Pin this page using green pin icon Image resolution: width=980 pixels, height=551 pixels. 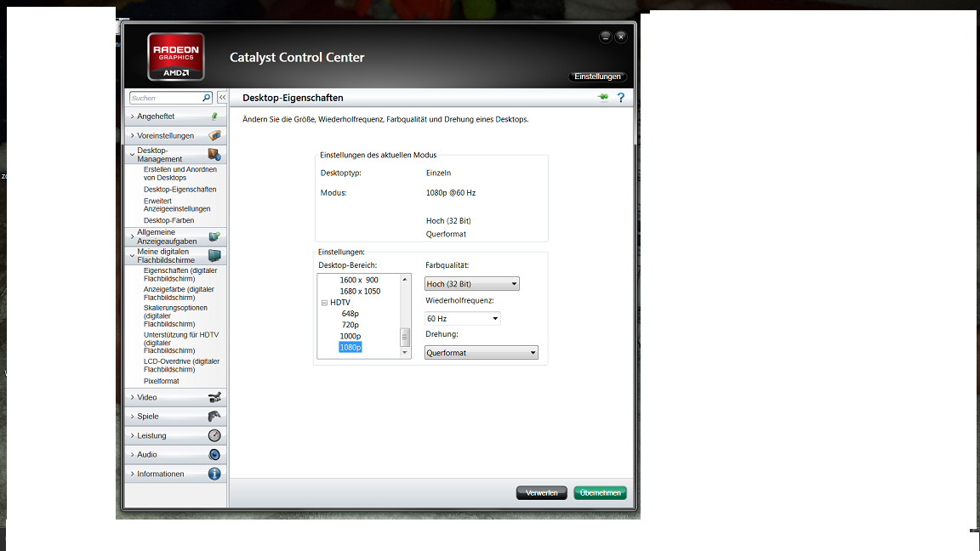pyautogui.click(x=602, y=98)
